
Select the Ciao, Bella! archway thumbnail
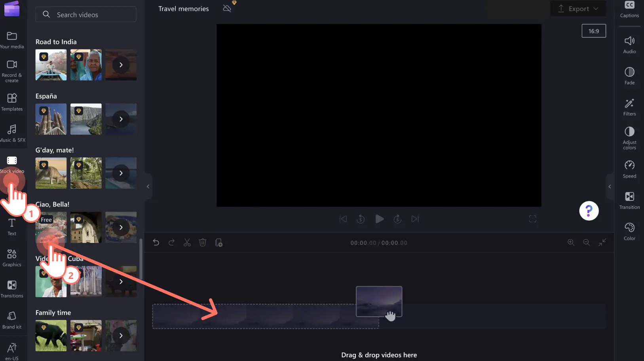click(86, 227)
